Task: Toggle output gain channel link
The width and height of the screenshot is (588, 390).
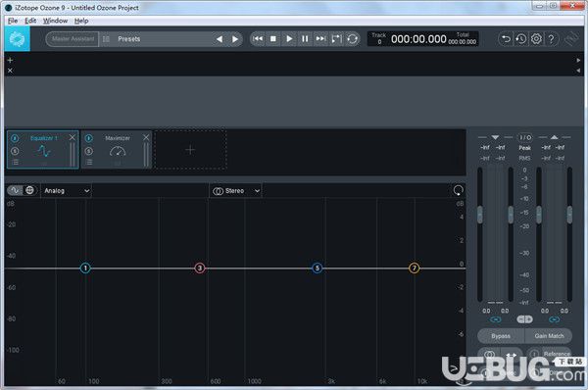Action: [x=555, y=319]
